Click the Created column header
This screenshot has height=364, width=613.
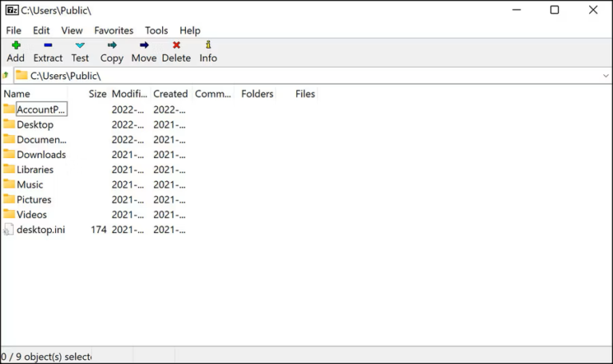[170, 94]
